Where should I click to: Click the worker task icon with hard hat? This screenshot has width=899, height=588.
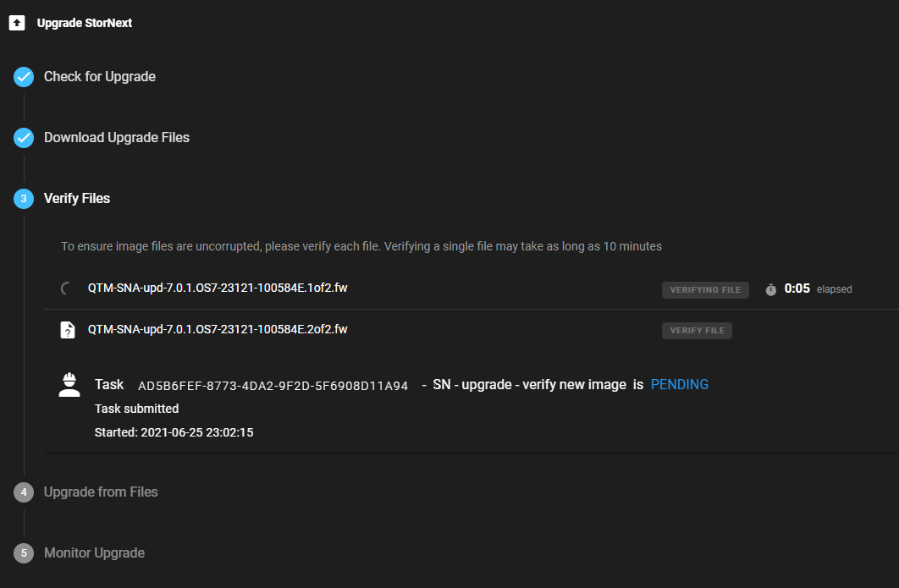pos(69,385)
